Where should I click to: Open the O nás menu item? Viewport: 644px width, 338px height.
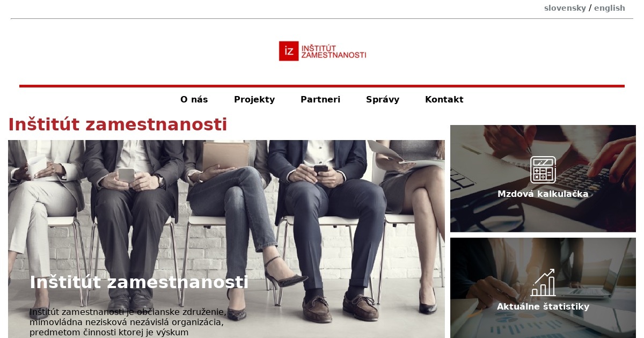coord(194,99)
